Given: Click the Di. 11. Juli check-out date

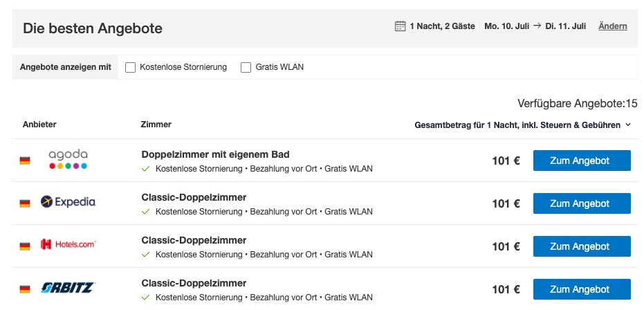Looking at the screenshot, I should (x=566, y=26).
